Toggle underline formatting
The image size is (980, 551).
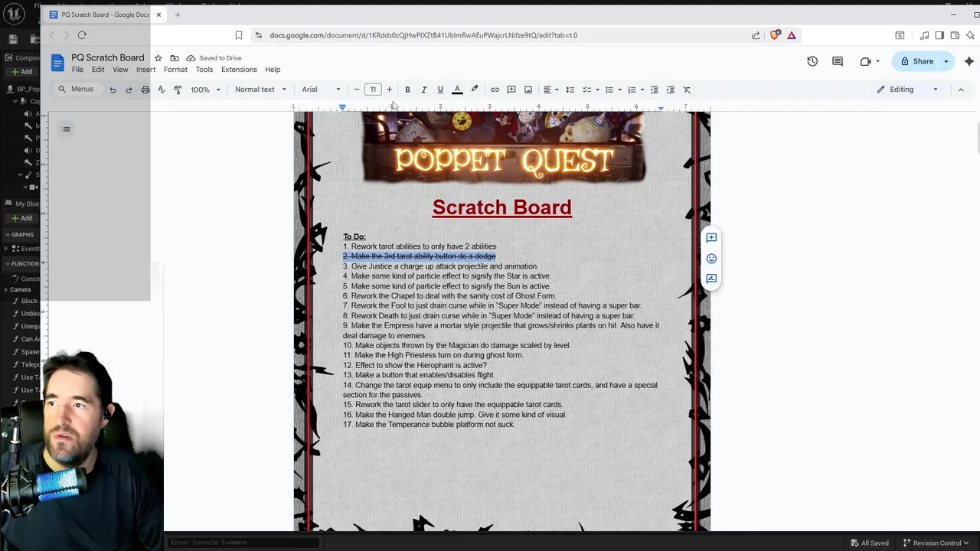(440, 90)
